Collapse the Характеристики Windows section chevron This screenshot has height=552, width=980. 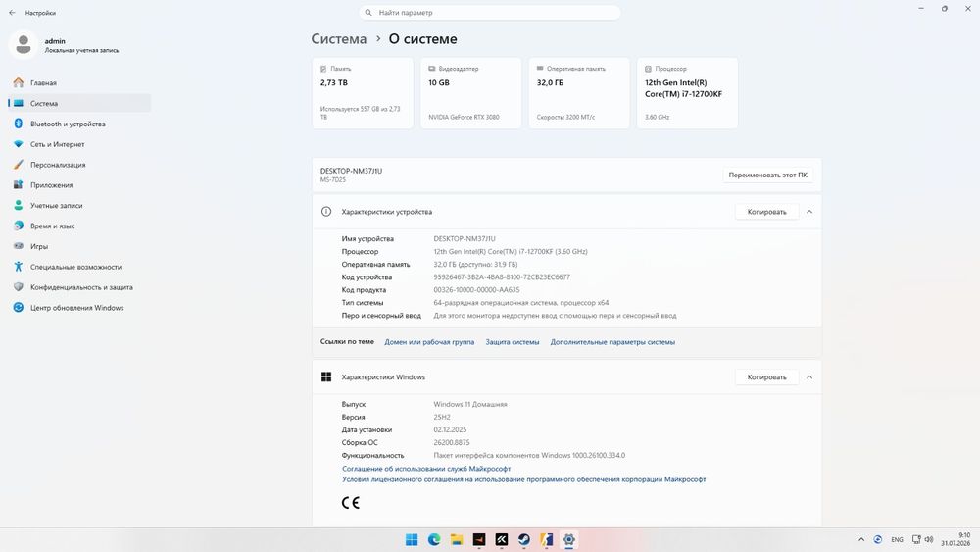(x=809, y=377)
